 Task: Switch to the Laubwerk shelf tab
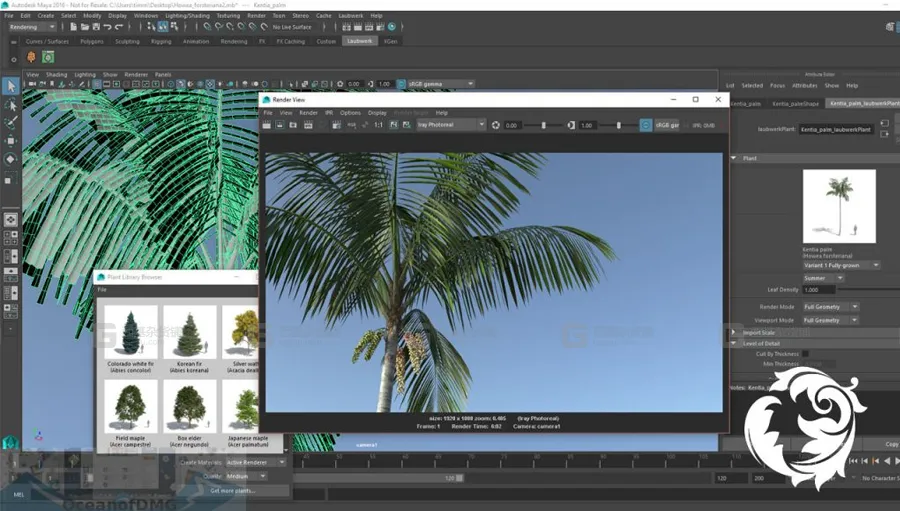(x=360, y=41)
